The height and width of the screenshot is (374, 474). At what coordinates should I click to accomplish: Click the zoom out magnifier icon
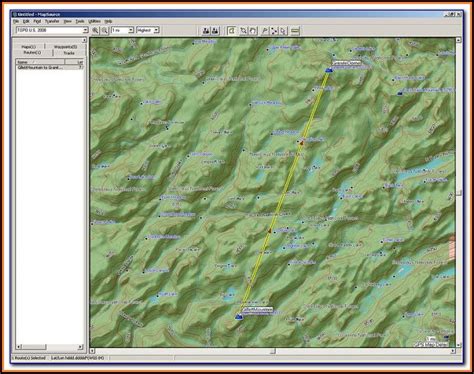(105, 30)
